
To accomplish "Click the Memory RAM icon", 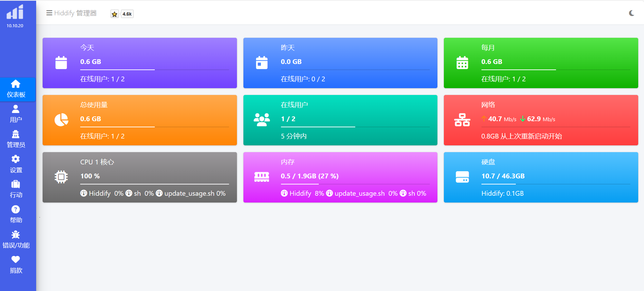I will click(262, 177).
